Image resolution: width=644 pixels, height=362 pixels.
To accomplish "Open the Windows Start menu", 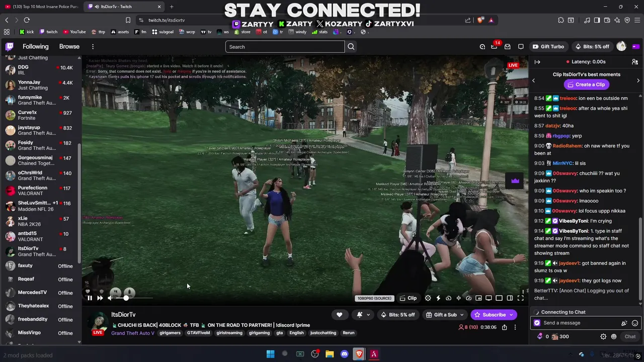I will click(270, 354).
